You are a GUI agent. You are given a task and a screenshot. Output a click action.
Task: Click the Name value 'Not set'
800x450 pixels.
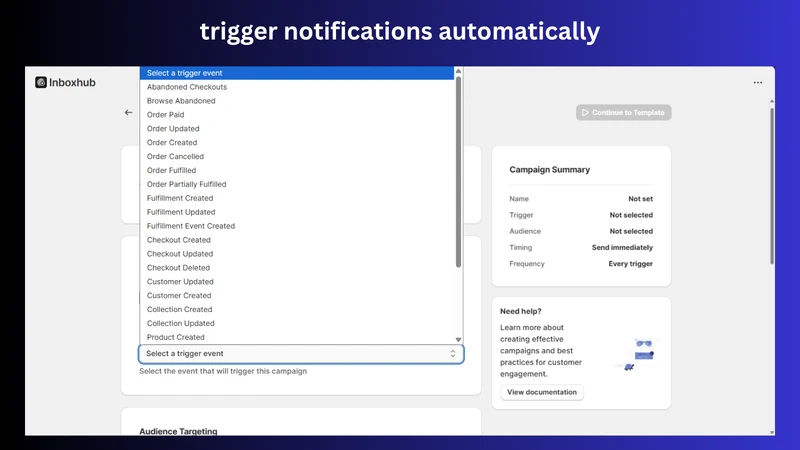pyautogui.click(x=640, y=198)
